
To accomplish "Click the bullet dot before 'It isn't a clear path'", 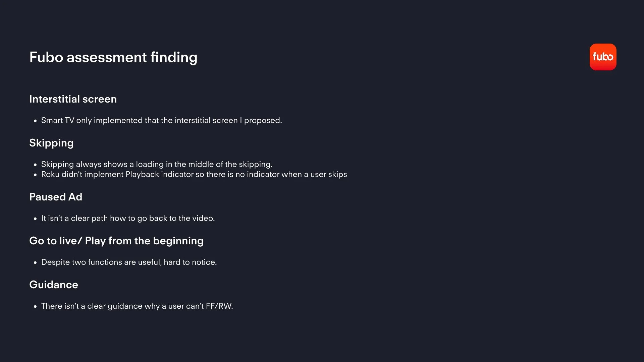I will point(35,219).
